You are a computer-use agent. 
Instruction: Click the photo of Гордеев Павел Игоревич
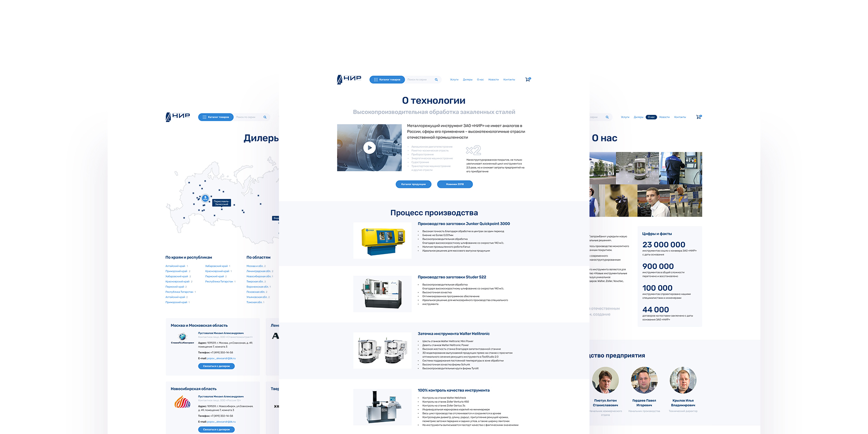pos(644,380)
